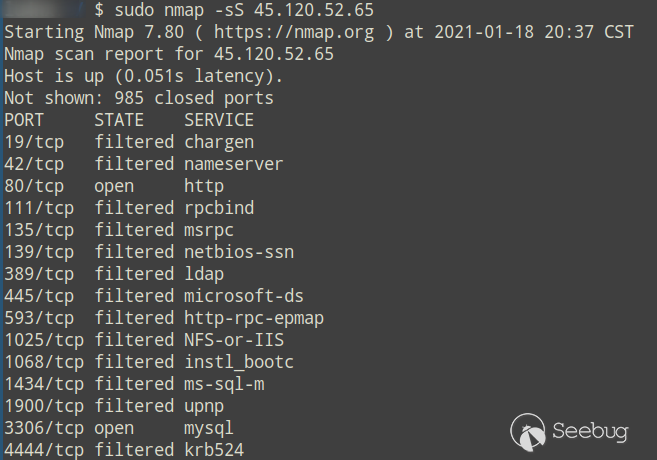Click the chargen service name
The height and width of the screenshot is (460, 657).
(x=219, y=142)
